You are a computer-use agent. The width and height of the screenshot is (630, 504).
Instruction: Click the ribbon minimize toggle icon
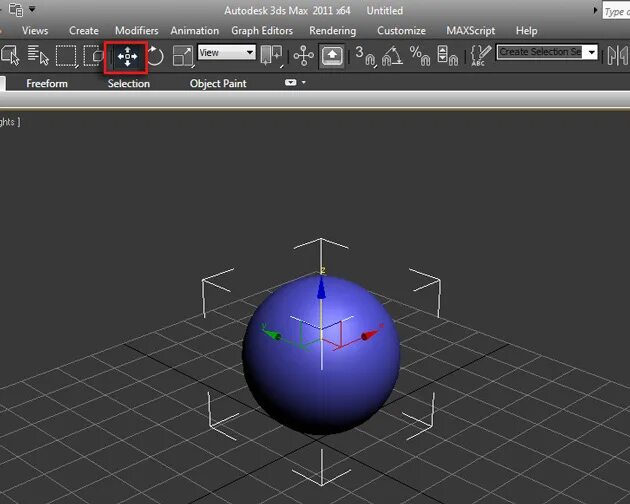pos(290,82)
